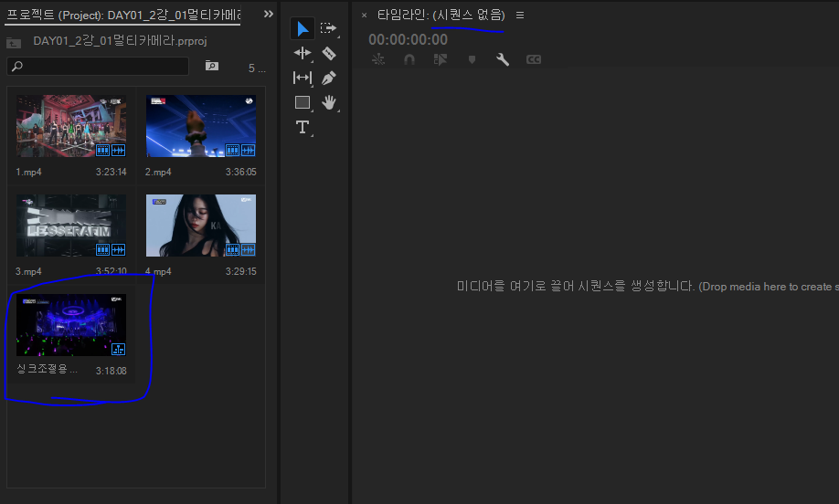Click the 3.mp4 file name
The image size is (839, 504).
click(28, 271)
